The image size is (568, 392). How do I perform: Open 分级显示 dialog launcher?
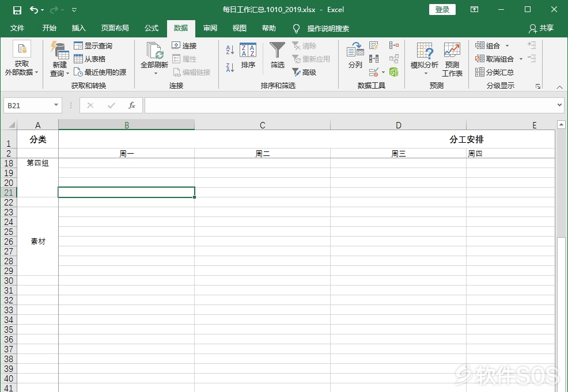pyautogui.click(x=538, y=86)
